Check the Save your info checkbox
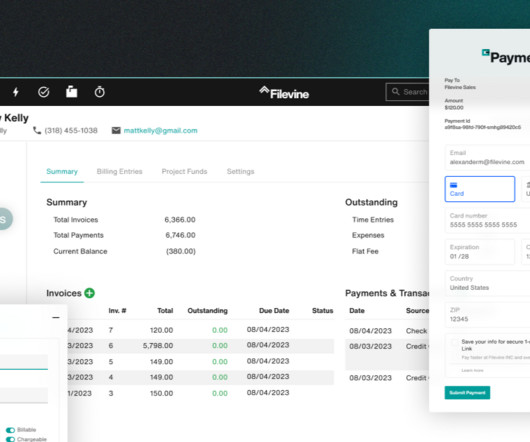Viewport: 530px width, 442px height. [454, 342]
